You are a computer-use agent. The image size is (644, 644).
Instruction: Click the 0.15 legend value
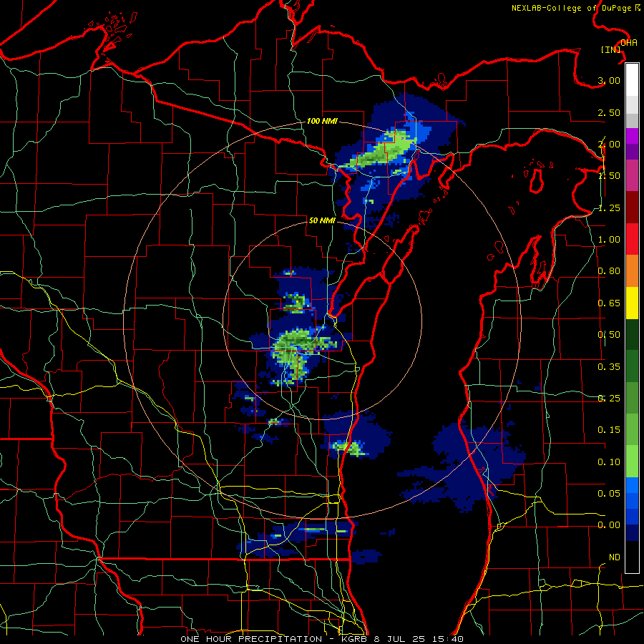609,430
